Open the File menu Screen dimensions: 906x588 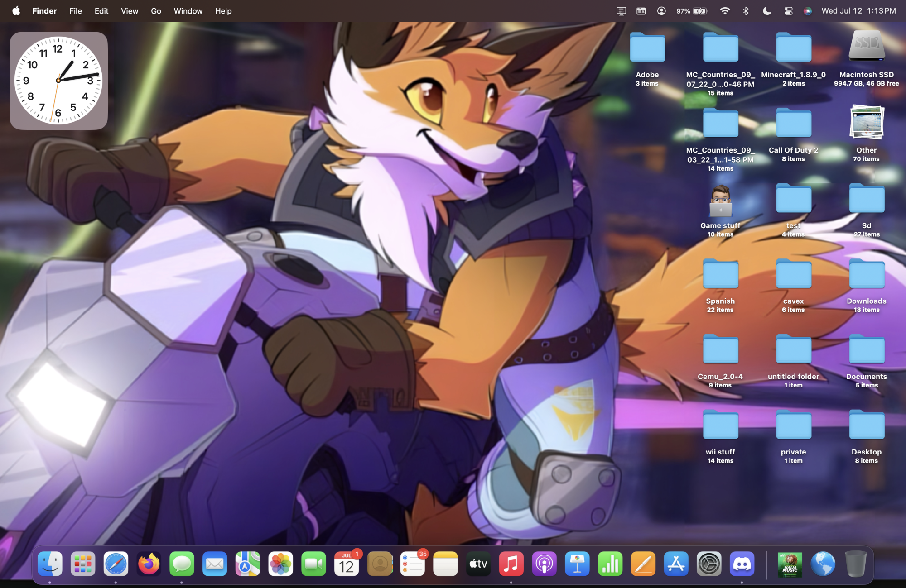76,11
